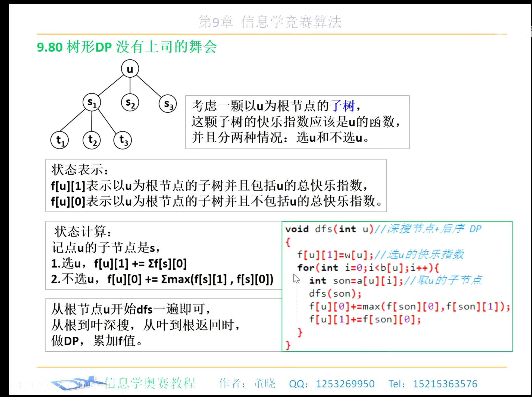Click the root node u circle
The height and width of the screenshot is (397, 532).
point(130,69)
